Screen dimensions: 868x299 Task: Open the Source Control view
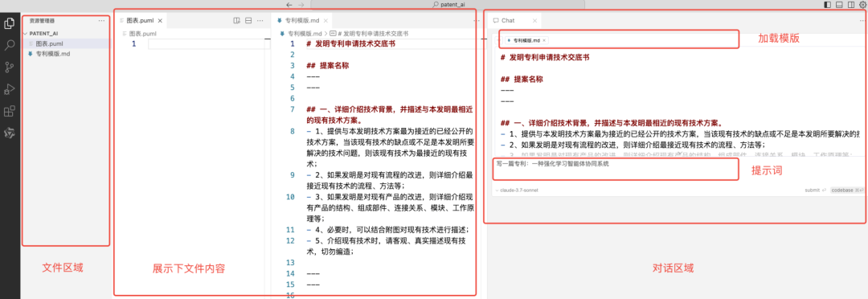tap(10, 68)
